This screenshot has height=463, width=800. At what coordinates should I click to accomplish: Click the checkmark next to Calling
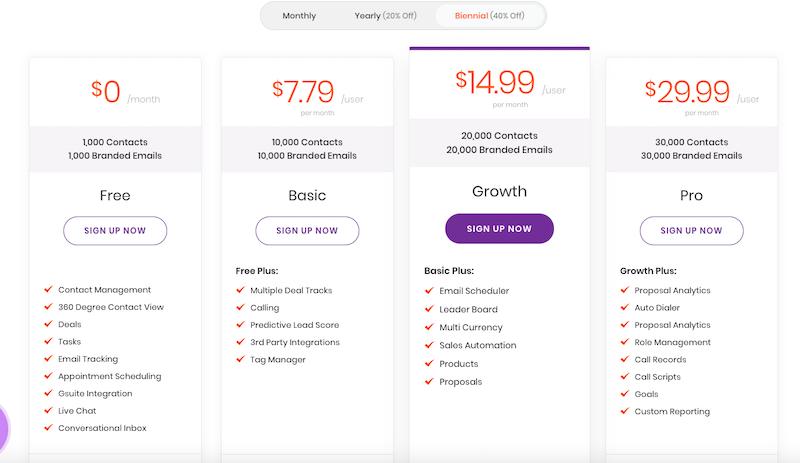coord(240,307)
